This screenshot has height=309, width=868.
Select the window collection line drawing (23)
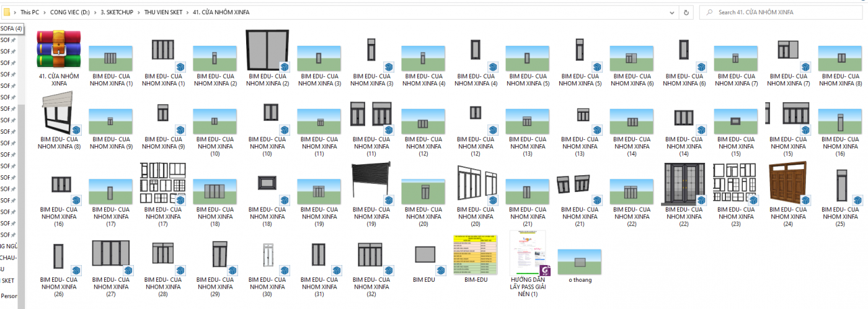tap(736, 185)
